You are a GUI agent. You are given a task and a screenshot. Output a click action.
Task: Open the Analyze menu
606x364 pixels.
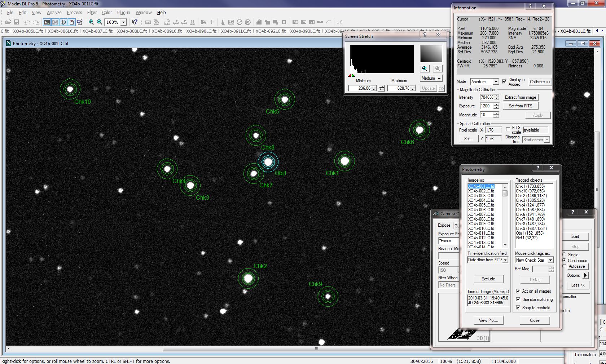(54, 12)
